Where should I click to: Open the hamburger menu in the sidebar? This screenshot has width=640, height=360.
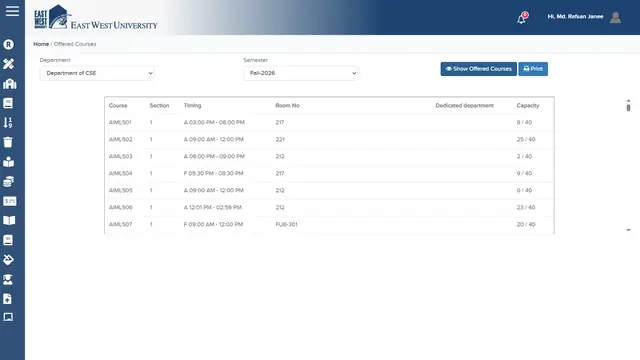[12, 11]
